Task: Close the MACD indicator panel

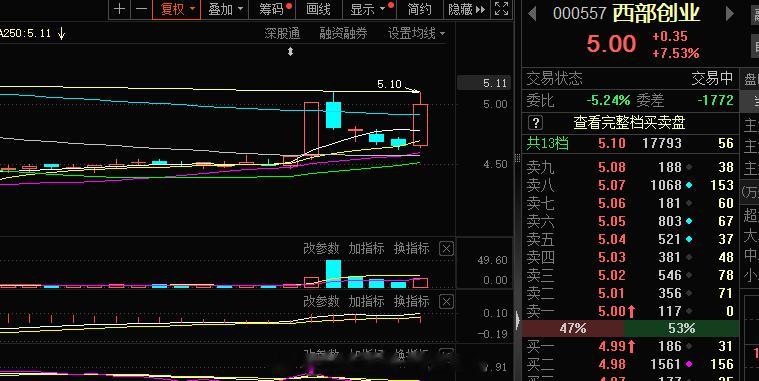Action: tap(446, 302)
